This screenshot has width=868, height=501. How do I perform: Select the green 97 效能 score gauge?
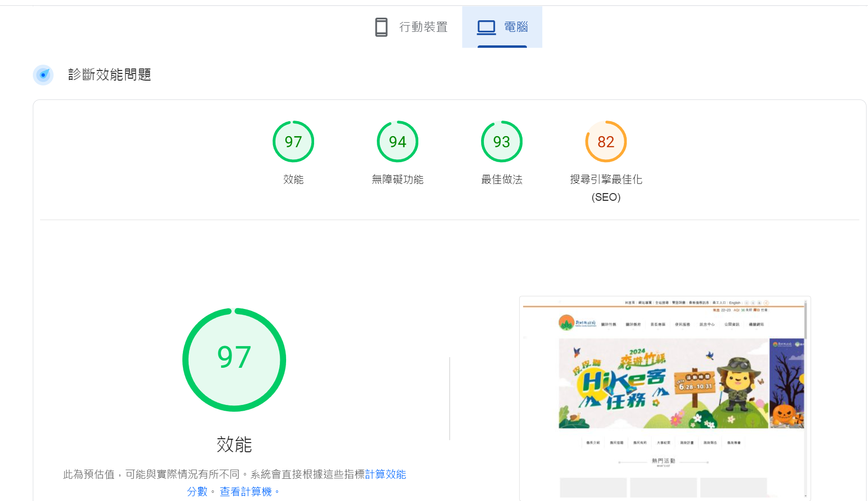[293, 141]
